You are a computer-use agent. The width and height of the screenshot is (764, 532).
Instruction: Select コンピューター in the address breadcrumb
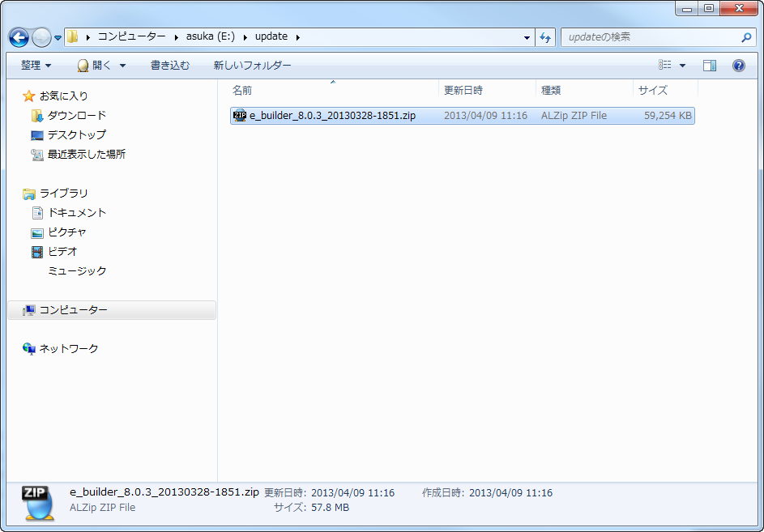[x=131, y=36]
